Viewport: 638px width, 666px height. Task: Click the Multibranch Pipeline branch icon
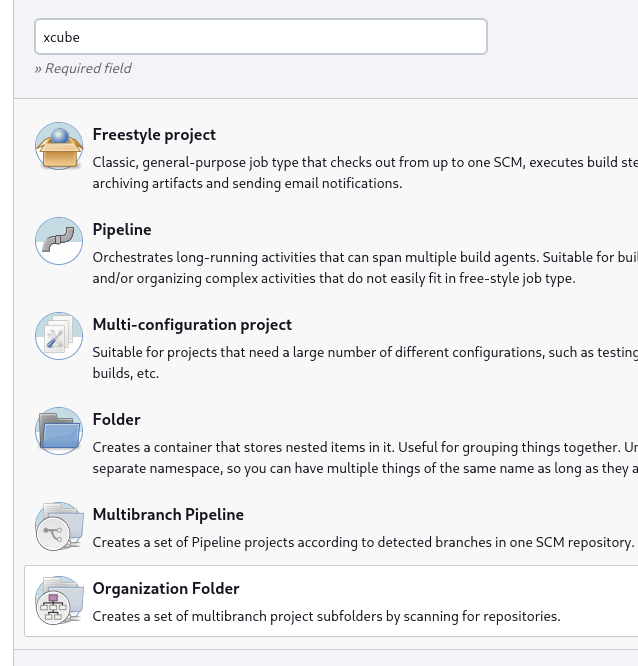click(59, 526)
